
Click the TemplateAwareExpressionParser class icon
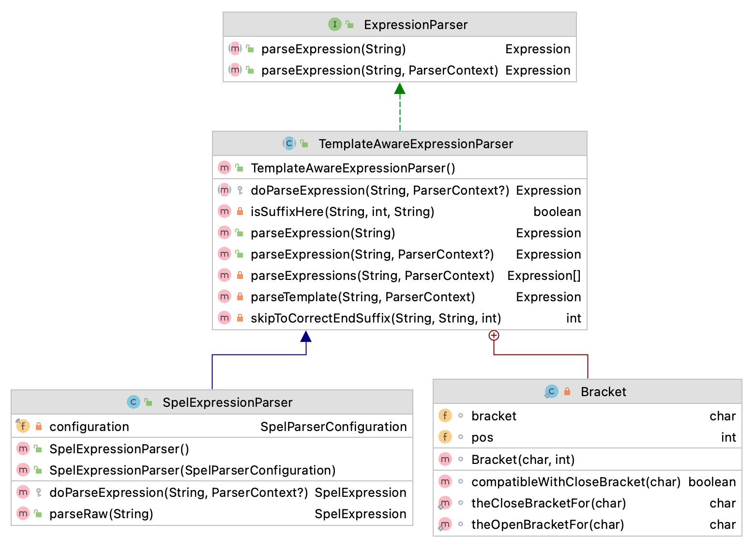[288, 143]
